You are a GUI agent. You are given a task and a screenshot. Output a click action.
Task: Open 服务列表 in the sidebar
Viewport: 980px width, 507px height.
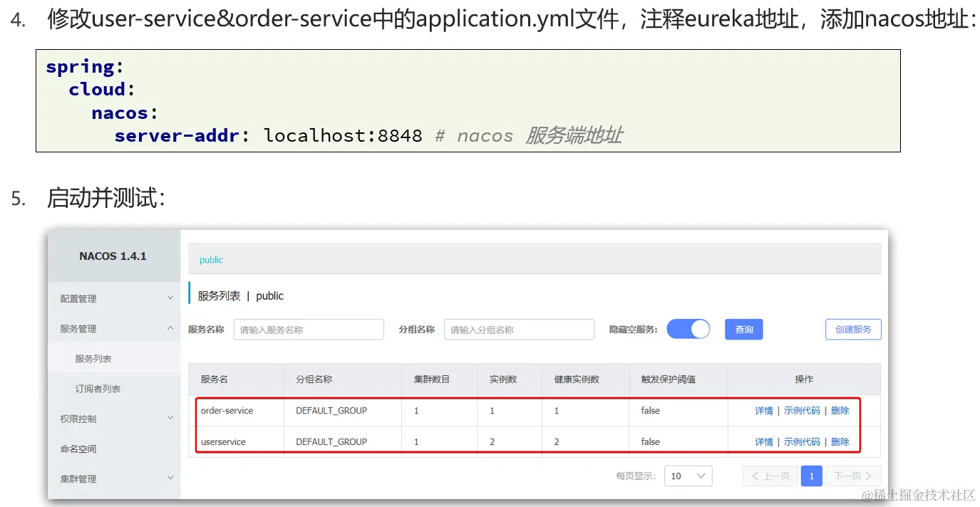pyautogui.click(x=93, y=359)
